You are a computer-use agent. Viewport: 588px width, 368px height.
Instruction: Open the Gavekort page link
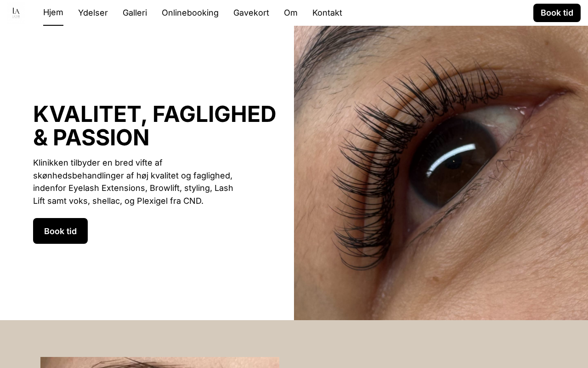(251, 13)
